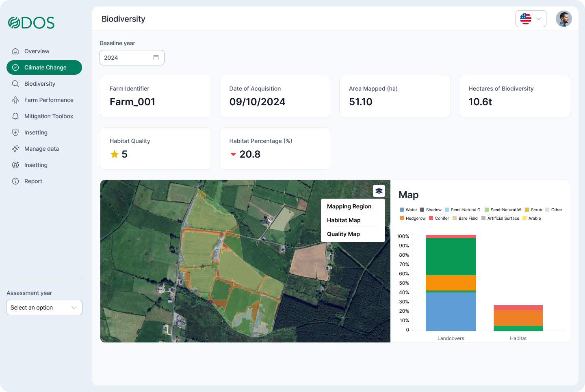Screen dimensions: 585x392
Task: Click the US flag language icon
Action: tap(526, 19)
